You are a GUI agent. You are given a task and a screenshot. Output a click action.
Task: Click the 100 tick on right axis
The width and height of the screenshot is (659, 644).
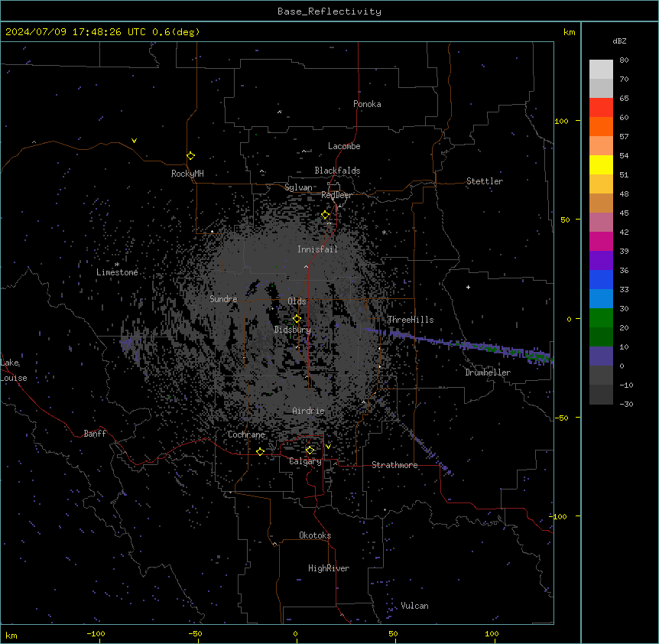(x=561, y=121)
